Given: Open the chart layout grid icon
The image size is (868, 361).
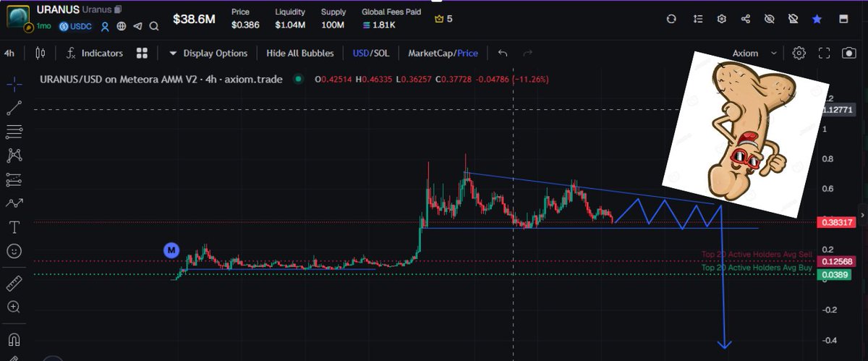Looking at the screenshot, I should (142, 53).
